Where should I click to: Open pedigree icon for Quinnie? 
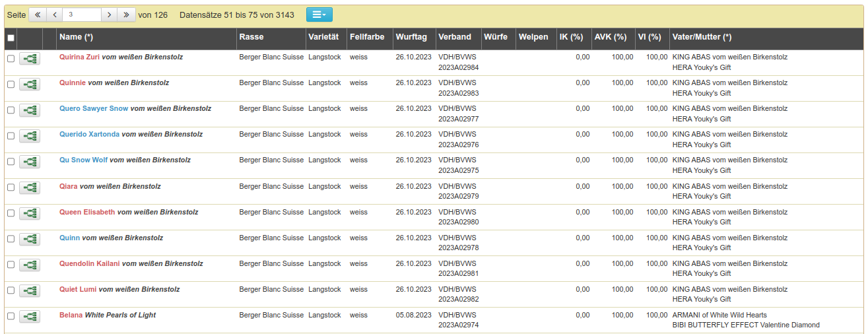[30, 84]
